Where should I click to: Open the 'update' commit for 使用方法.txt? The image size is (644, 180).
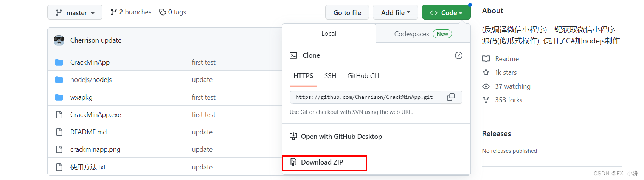pos(202,167)
